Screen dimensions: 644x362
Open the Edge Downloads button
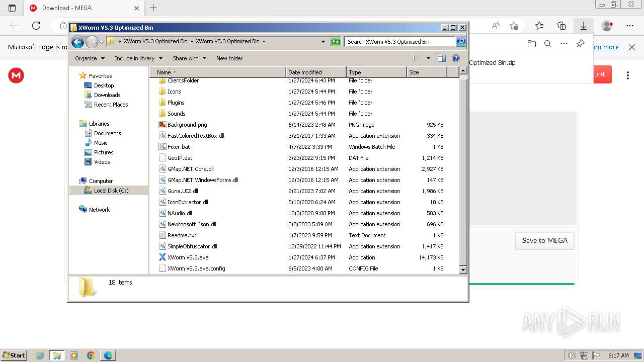[x=584, y=26]
